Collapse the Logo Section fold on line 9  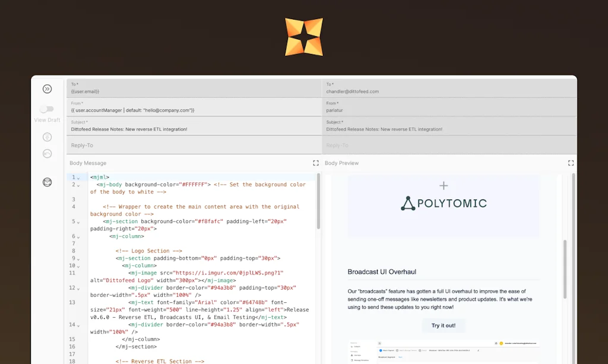79,258
